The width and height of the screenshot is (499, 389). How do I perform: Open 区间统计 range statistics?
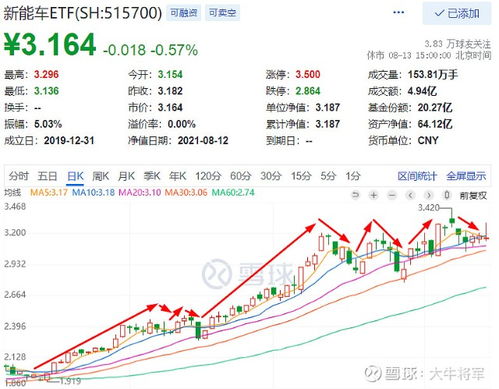click(x=417, y=176)
